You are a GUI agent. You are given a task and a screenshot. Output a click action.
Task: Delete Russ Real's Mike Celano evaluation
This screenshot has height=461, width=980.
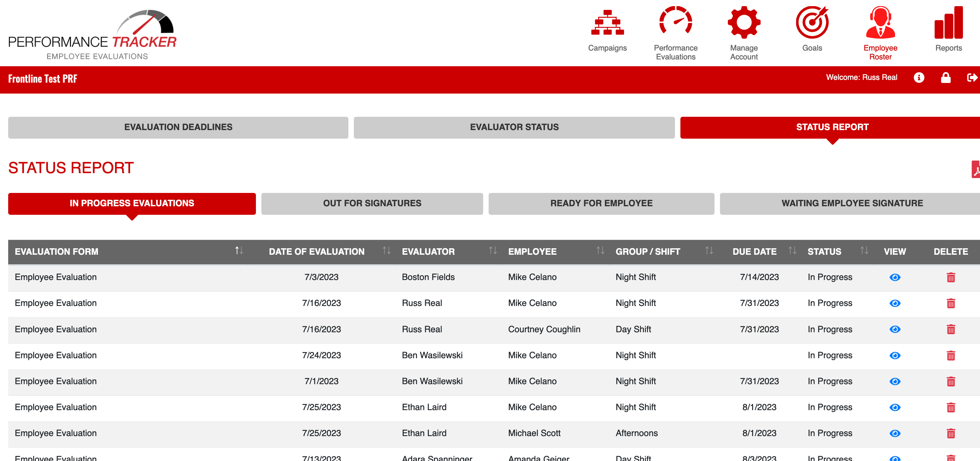click(951, 303)
